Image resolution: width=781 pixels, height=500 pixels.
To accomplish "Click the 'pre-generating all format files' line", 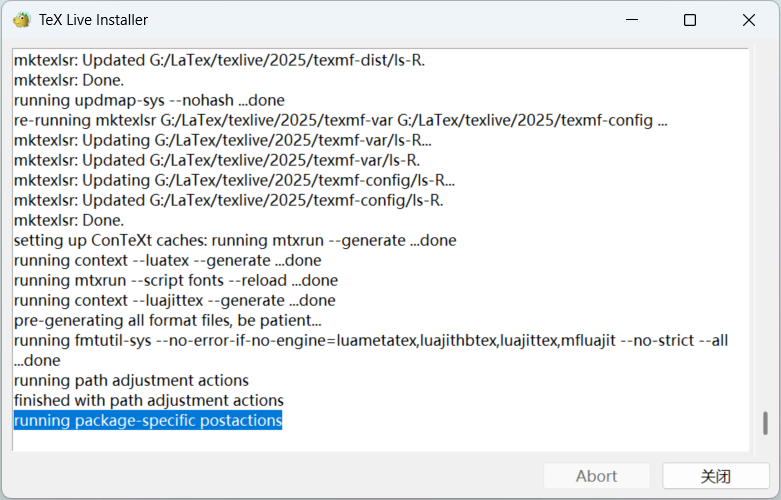I will coord(167,320).
